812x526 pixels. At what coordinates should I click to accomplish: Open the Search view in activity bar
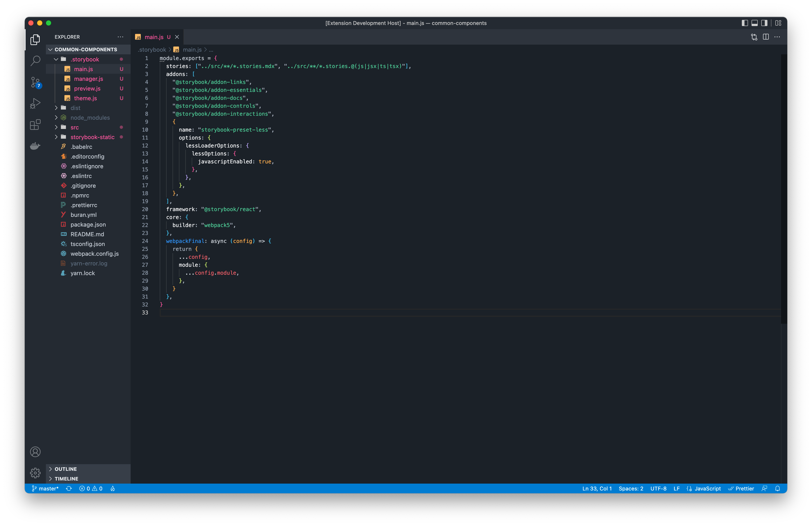point(35,61)
